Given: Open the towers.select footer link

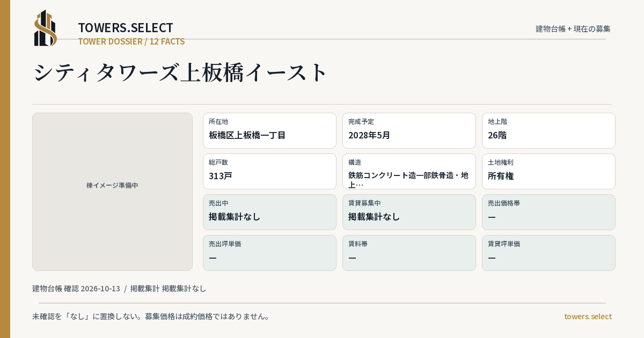Looking at the screenshot, I should pyautogui.click(x=588, y=316).
